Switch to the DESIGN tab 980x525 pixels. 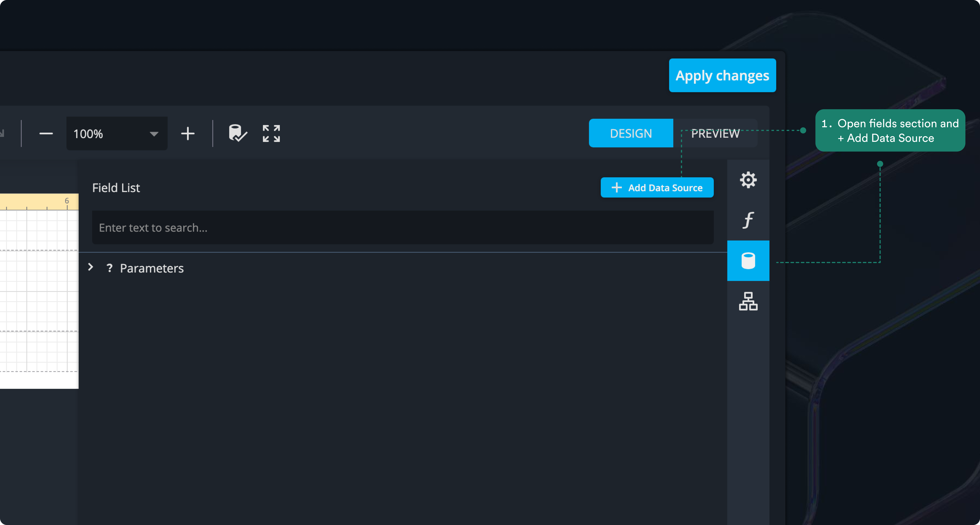[x=631, y=133]
